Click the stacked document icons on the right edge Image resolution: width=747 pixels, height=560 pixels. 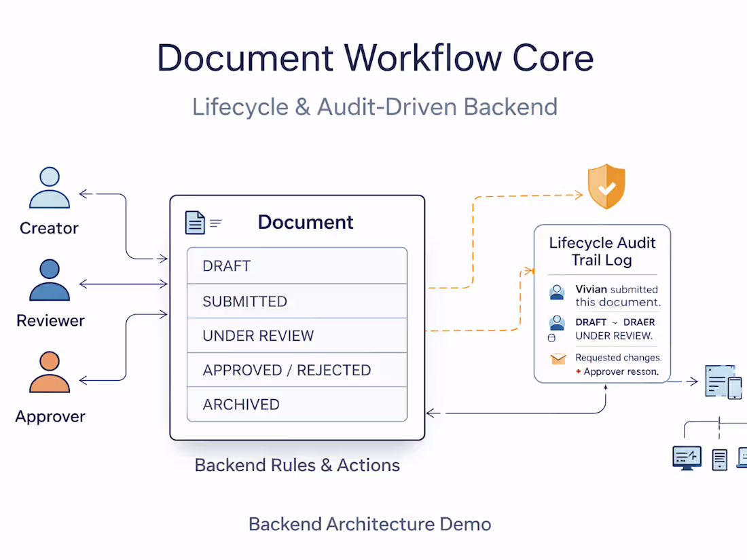click(x=718, y=380)
